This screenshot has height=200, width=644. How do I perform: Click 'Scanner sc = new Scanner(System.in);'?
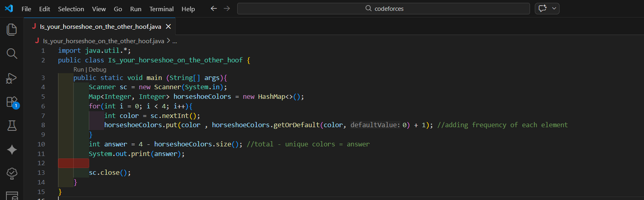coord(158,87)
